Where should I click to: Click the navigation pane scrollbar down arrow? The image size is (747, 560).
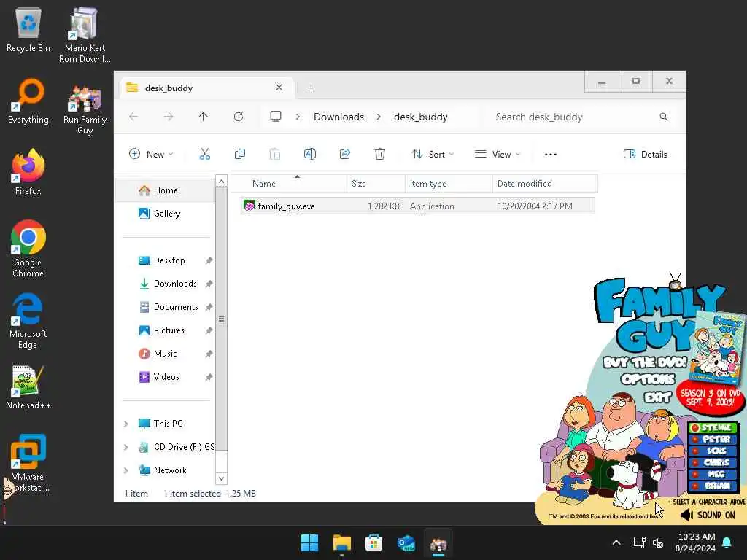221,478
